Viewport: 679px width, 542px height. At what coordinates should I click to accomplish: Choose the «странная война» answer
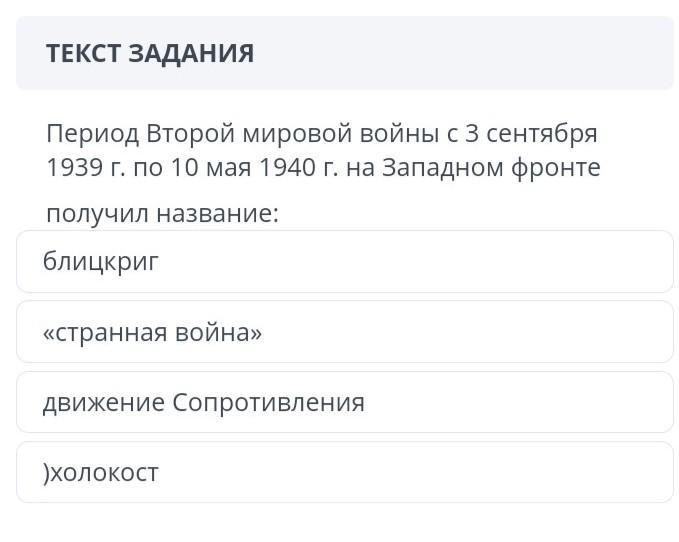(344, 332)
